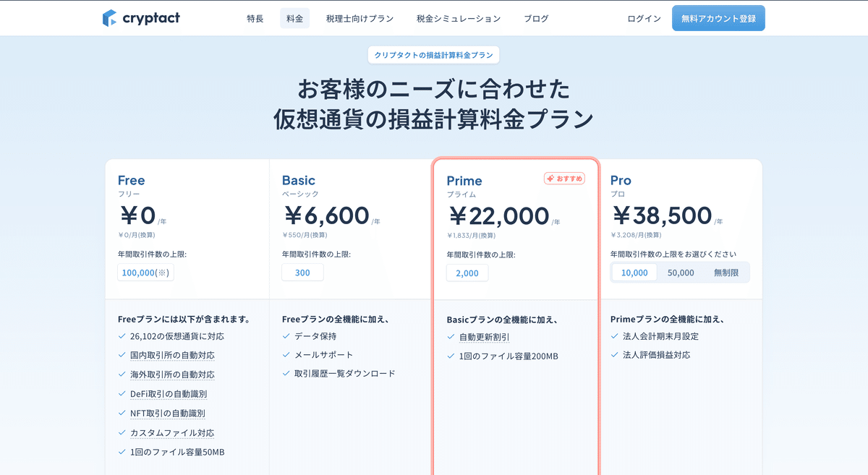
Task: Open 税理士向けプラン page
Action: 359,18
